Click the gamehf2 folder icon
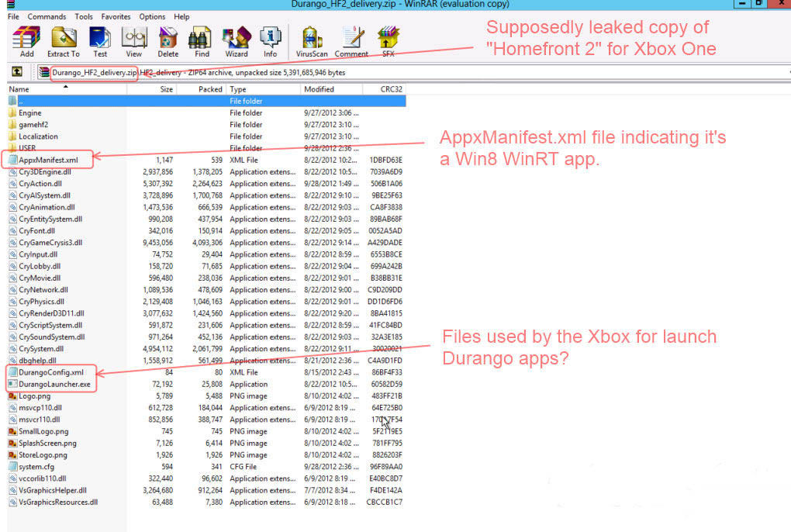 click(x=12, y=125)
